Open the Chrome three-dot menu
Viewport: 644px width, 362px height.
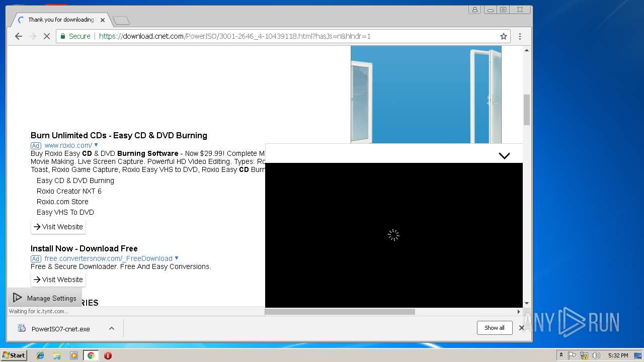pos(520,36)
